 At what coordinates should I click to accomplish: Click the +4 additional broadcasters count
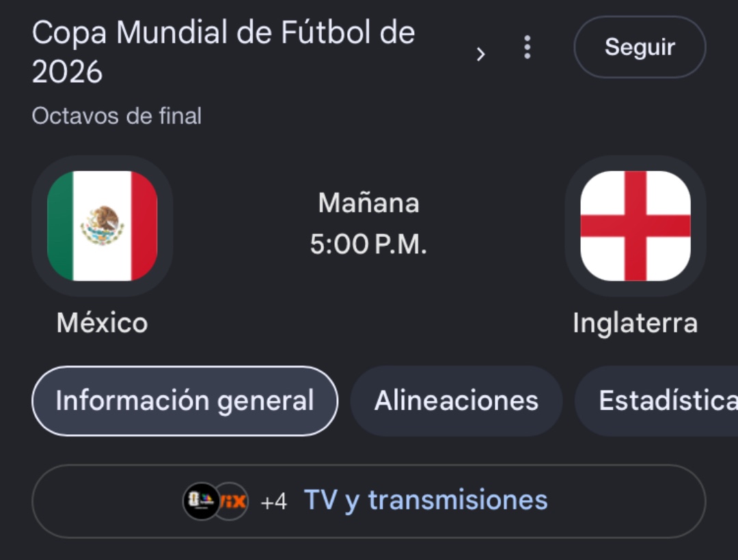tap(273, 502)
